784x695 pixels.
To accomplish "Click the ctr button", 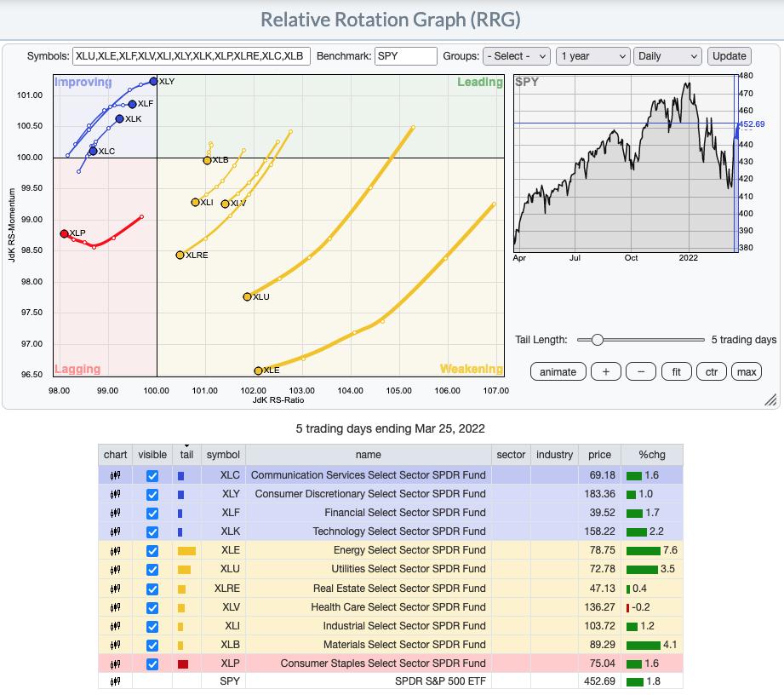I will pos(712,371).
